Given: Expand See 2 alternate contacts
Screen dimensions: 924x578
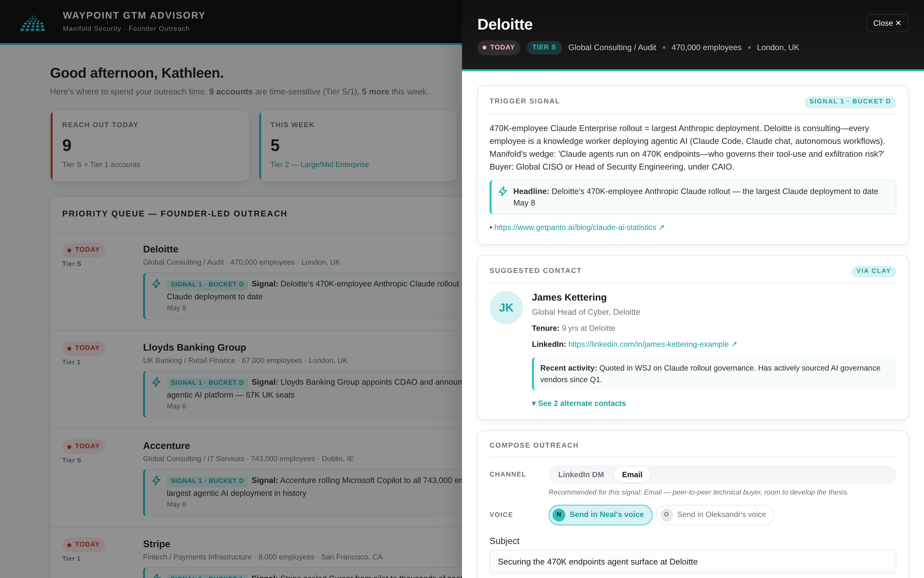Looking at the screenshot, I should pos(578,403).
